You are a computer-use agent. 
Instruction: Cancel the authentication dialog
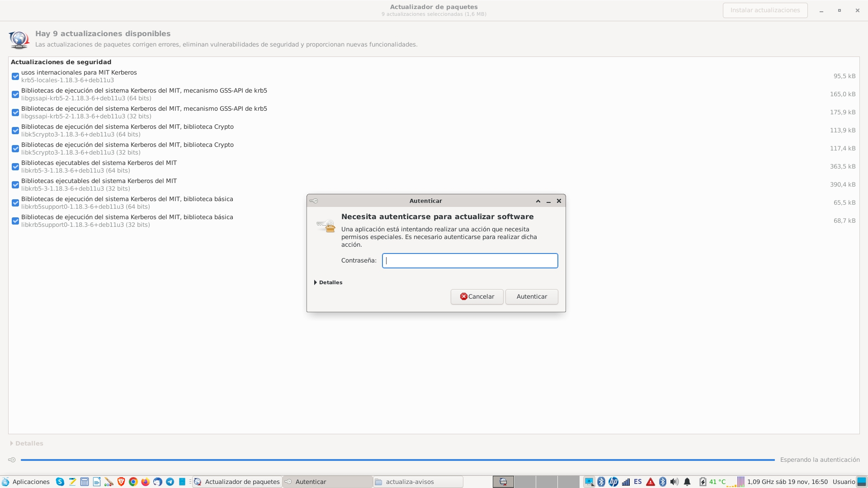click(476, 297)
